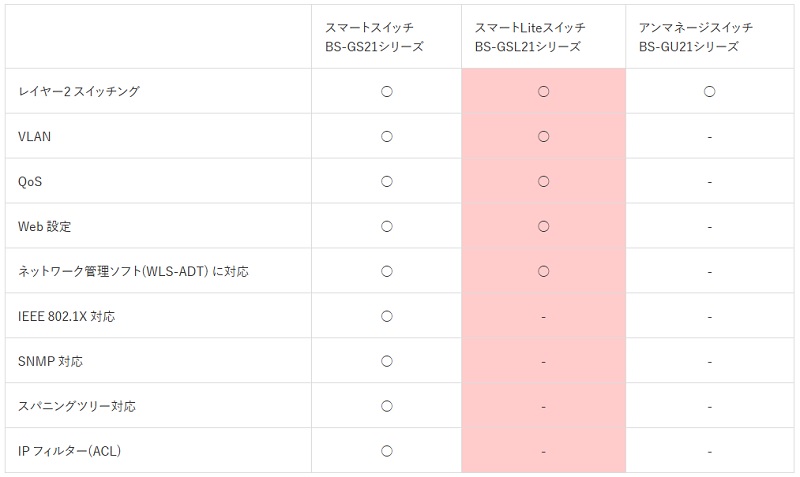Click the スマートスイッチ BS-GS21シリーズ column header
Image resolution: width=800 pixels, height=477 pixels.
coord(374,37)
